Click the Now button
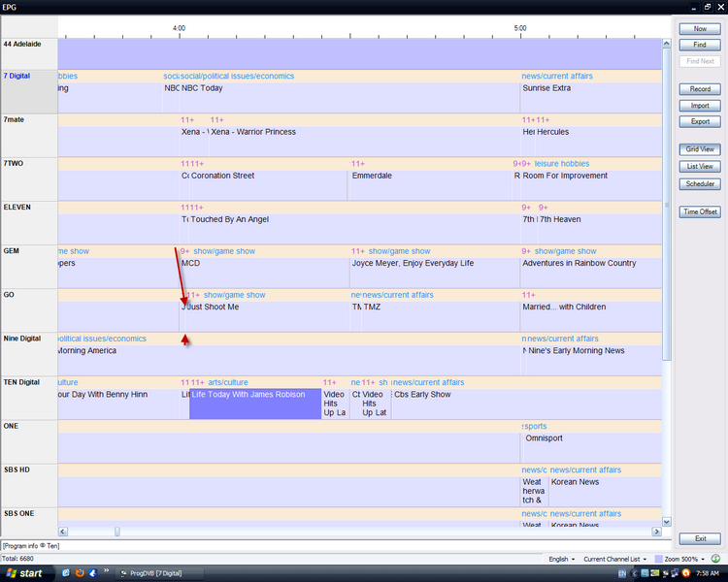 click(700, 29)
